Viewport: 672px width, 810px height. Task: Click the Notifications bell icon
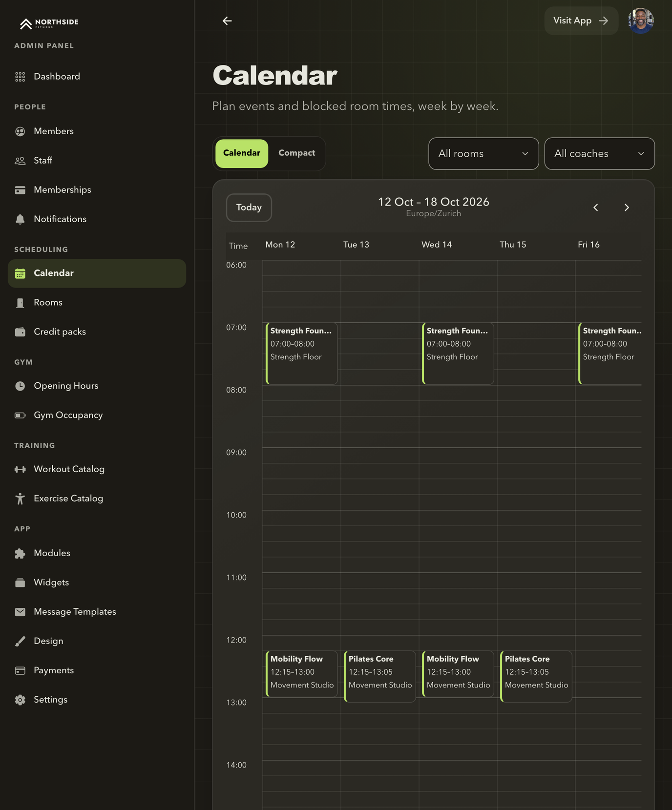click(x=20, y=219)
